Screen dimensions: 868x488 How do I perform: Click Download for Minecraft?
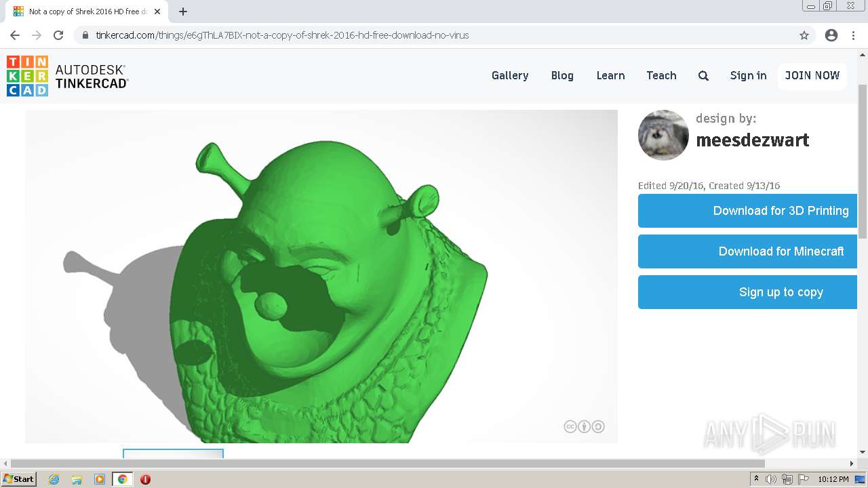point(748,251)
